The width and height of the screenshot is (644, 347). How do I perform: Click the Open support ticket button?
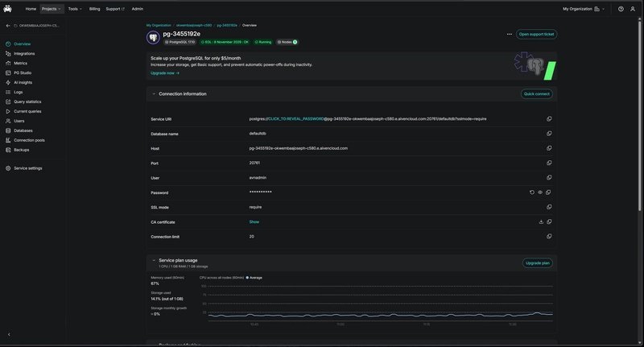coord(536,34)
